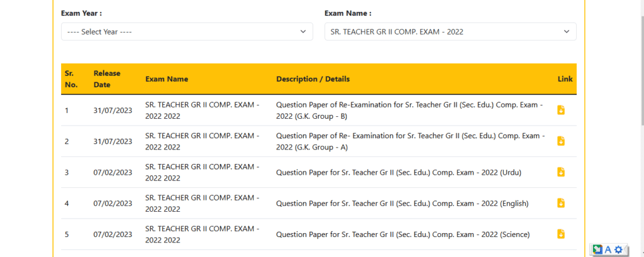Download the Science question paper file
The width and height of the screenshot is (644, 257).
click(561, 234)
